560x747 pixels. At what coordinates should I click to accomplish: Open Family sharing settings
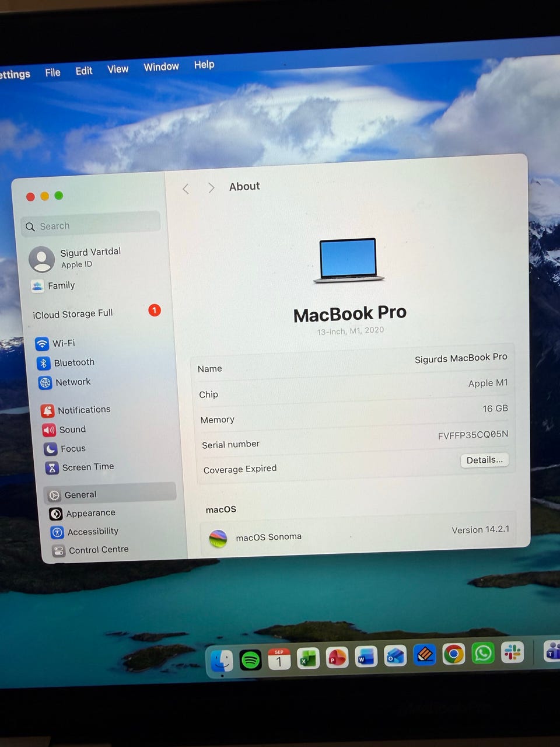click(54, 285)
